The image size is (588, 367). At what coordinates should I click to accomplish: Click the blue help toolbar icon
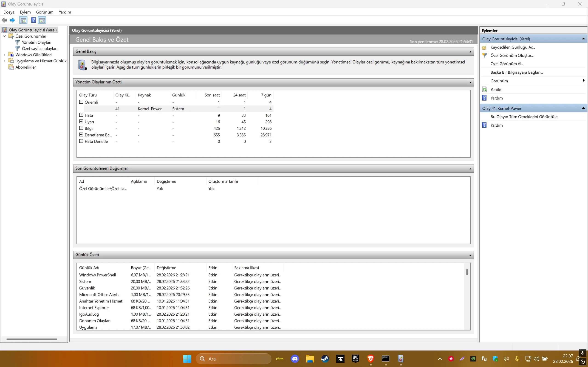coord(34,20)
